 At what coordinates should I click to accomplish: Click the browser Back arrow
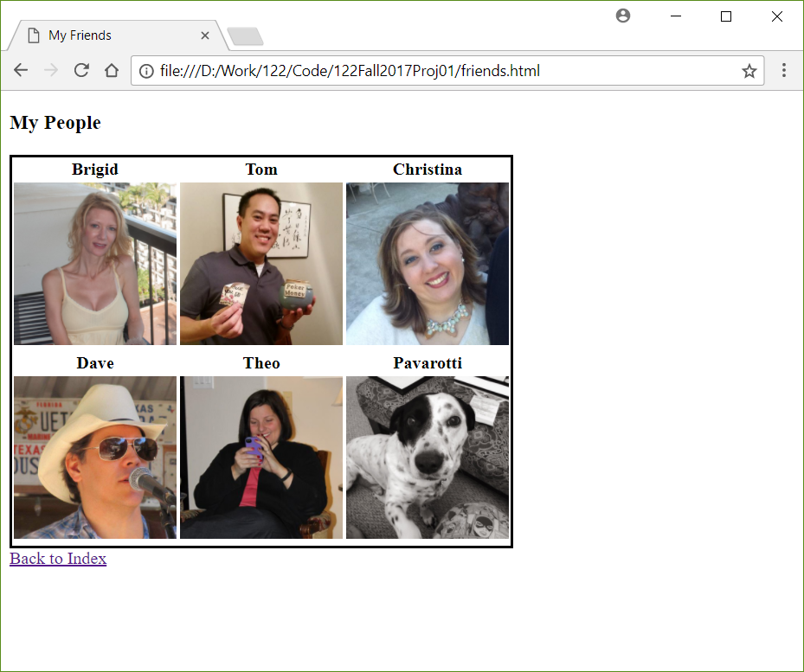21,70
